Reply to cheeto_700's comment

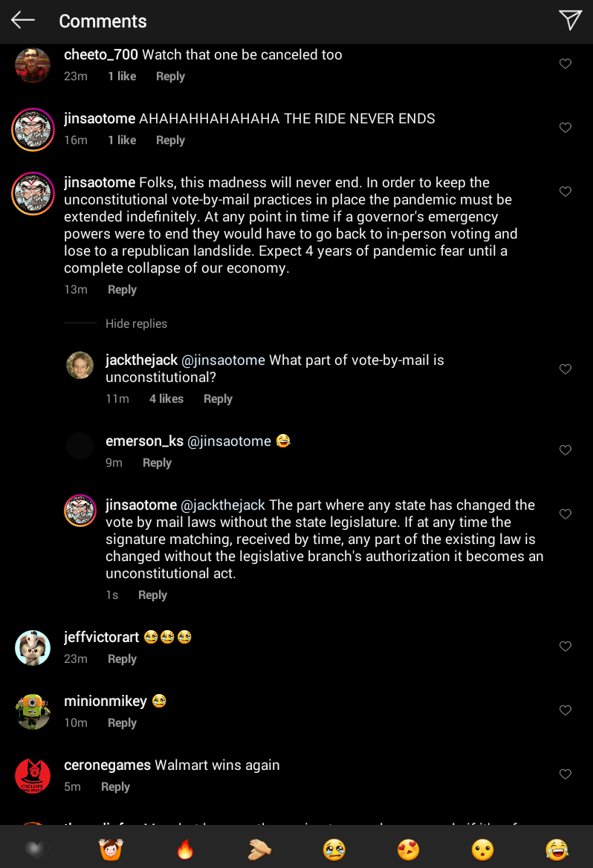170,77
